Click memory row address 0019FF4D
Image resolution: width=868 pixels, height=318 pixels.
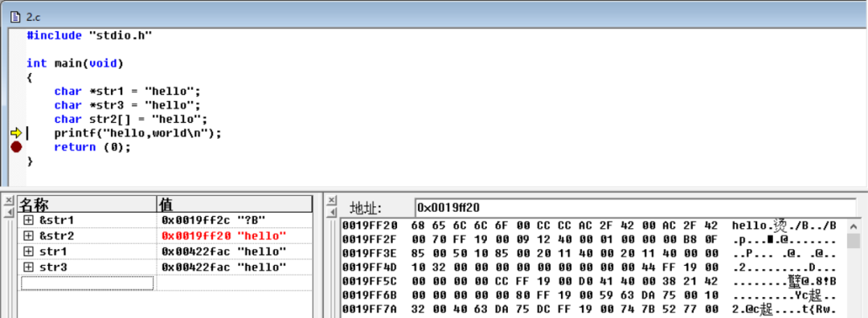pos(370,267)
